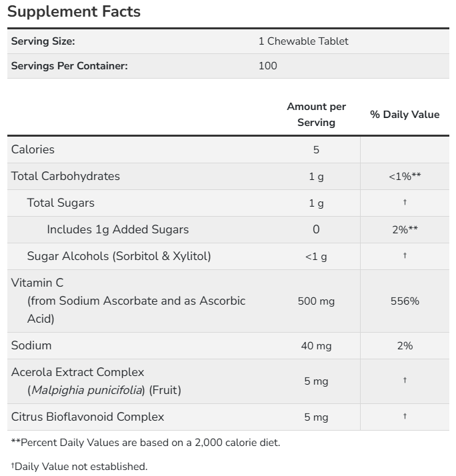
Task: Click the 1 Chewable Tablet value
Action: coord(303,41)
